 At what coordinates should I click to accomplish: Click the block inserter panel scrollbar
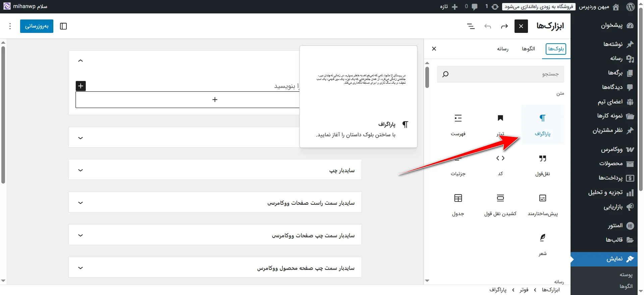(427, 77)
